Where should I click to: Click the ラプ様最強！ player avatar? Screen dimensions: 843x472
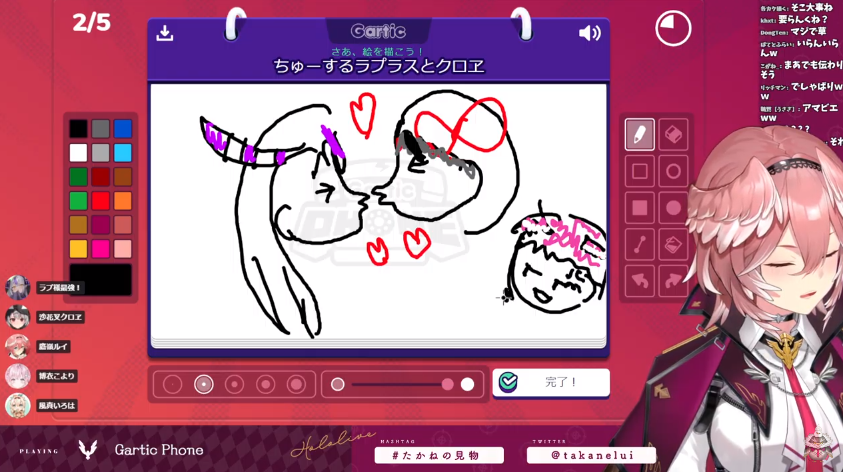[x=18, y=288]
